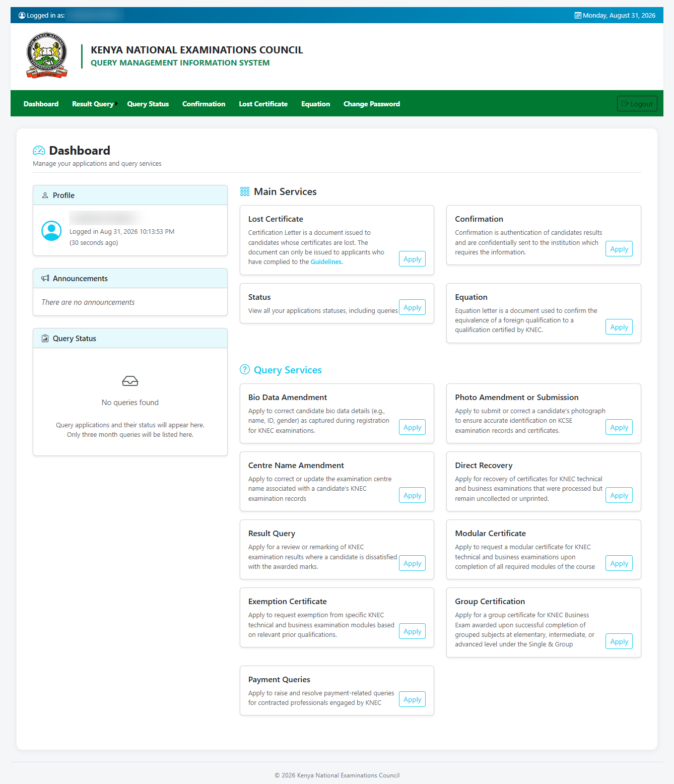
Task: Apply for Centre Name Amendment
Action: [412, 495]
